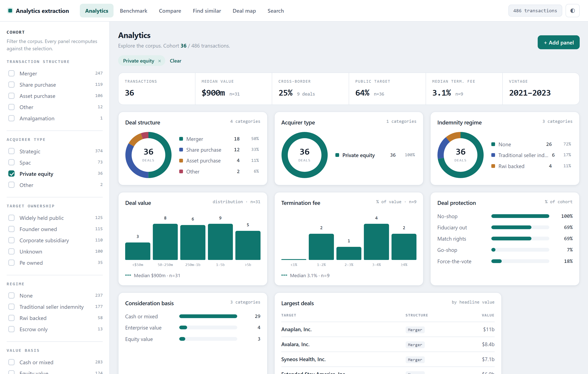Go to the Compare tab
This screenshot has height=374, width=588.
170,11
